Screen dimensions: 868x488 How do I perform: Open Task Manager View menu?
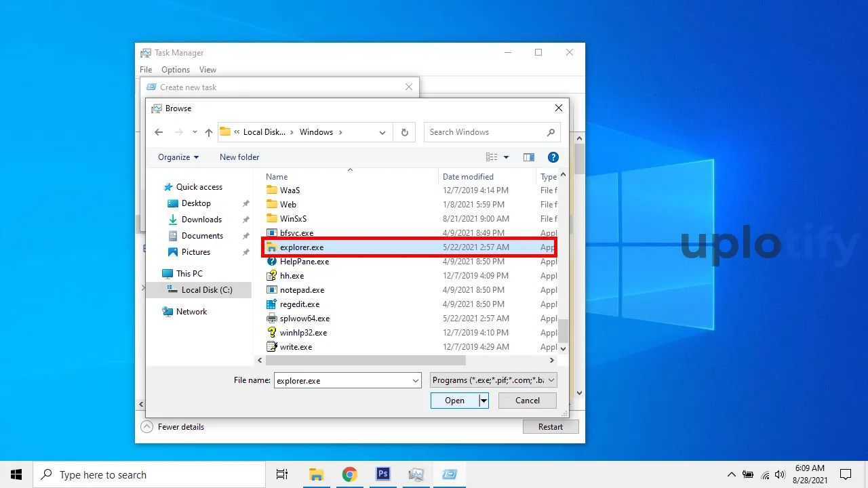(x=208, y=70)
